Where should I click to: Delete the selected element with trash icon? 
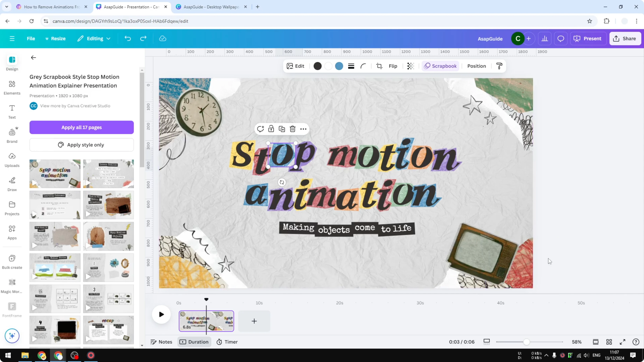pos(292,129)
